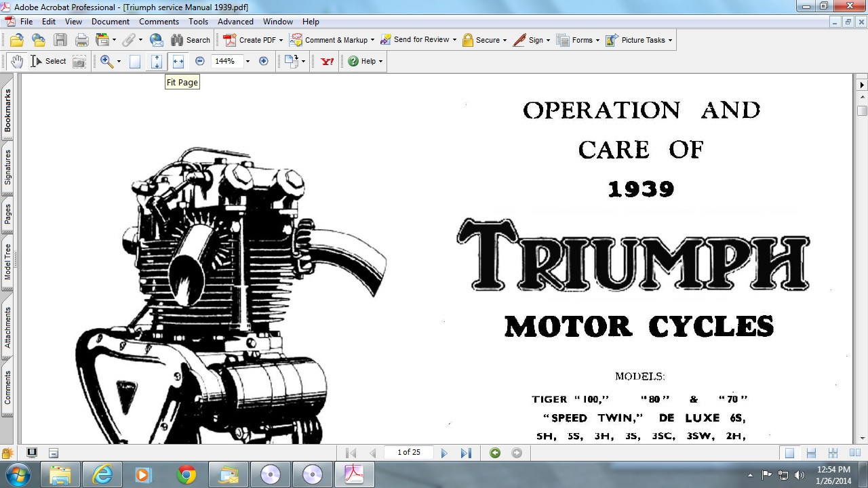
Task: Open the Help toolbar dropdown
Action: click(366, 61)
